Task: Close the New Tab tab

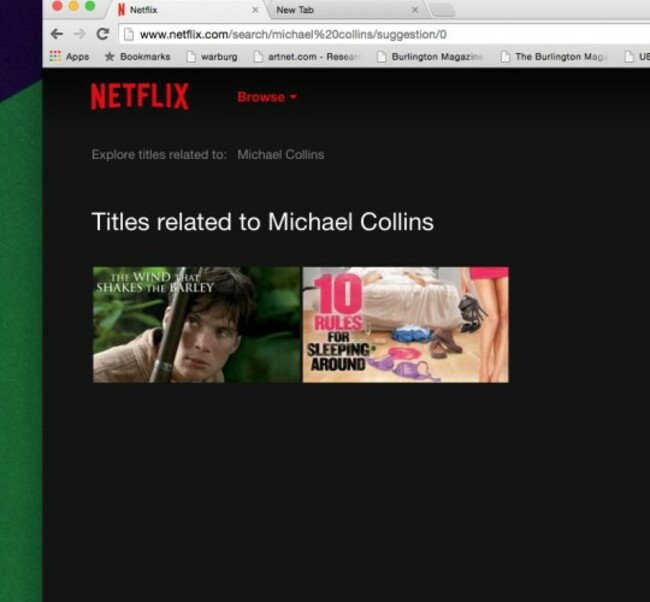Action: point(415,10)
